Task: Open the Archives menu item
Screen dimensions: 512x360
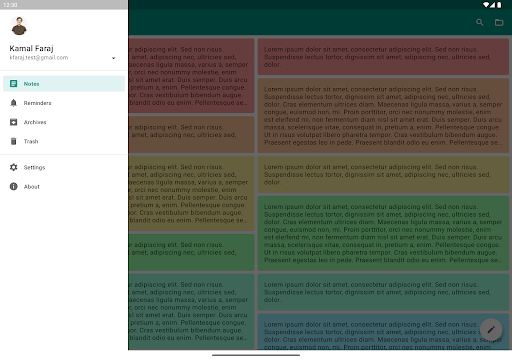Action: (x=64, y=122)
